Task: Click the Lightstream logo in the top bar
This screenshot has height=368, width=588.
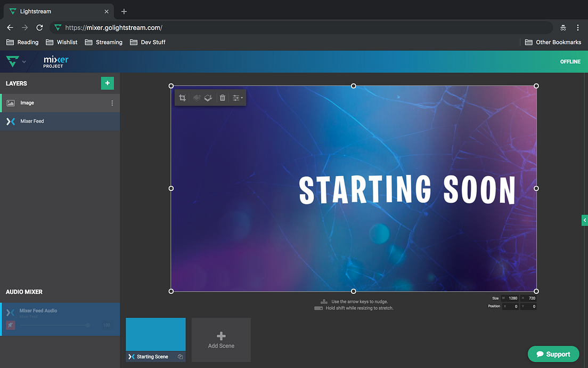Action: point(12,61)
